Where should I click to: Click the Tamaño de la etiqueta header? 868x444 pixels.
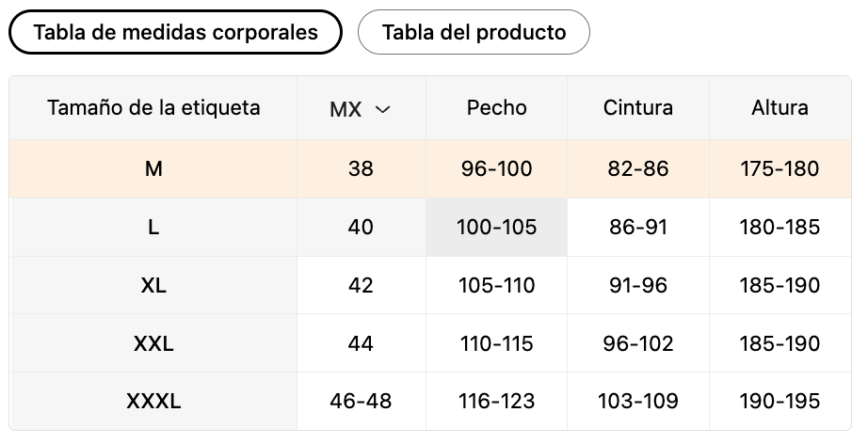153,108
